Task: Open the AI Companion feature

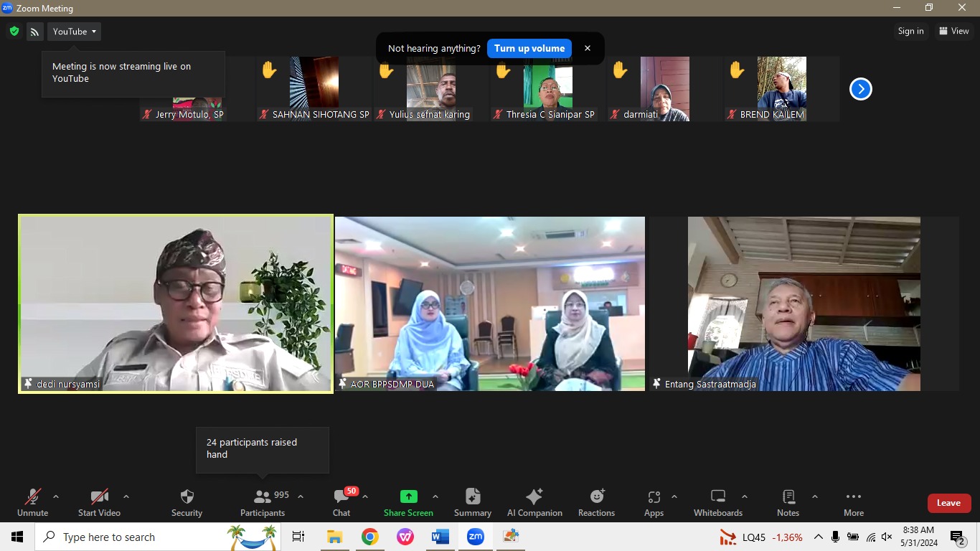Action: click(x=534, y=497)
